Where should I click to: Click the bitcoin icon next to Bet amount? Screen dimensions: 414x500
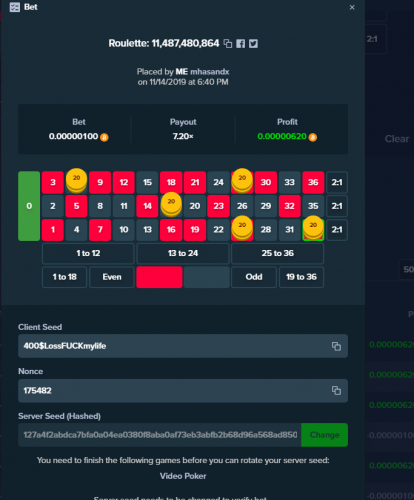[104, 137]
